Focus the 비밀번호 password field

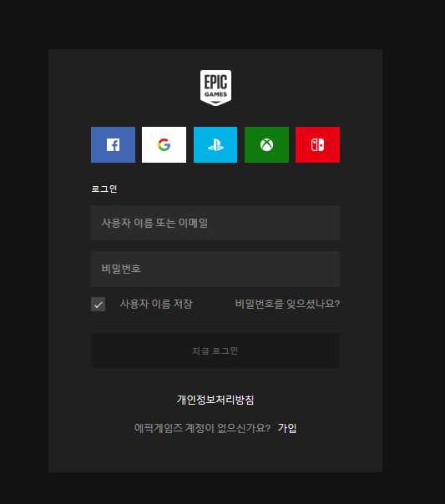pyautogui.click(x=215, y=269)
